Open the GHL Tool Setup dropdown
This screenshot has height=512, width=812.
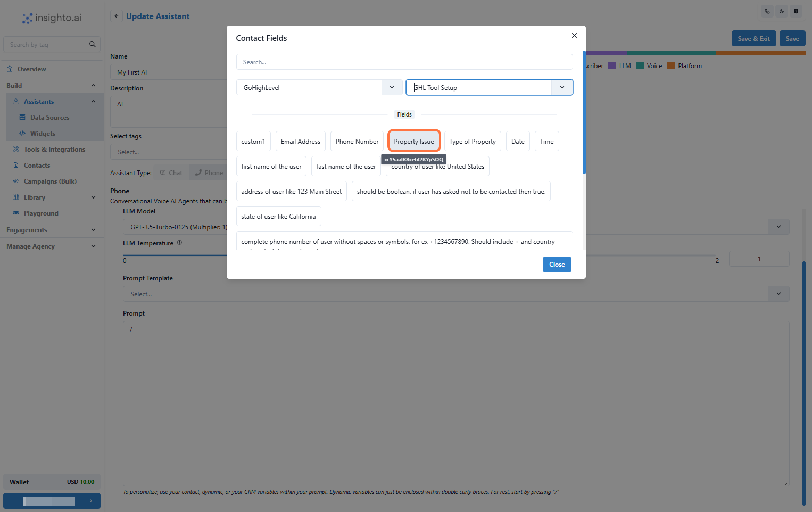click(x=562, y=87)
